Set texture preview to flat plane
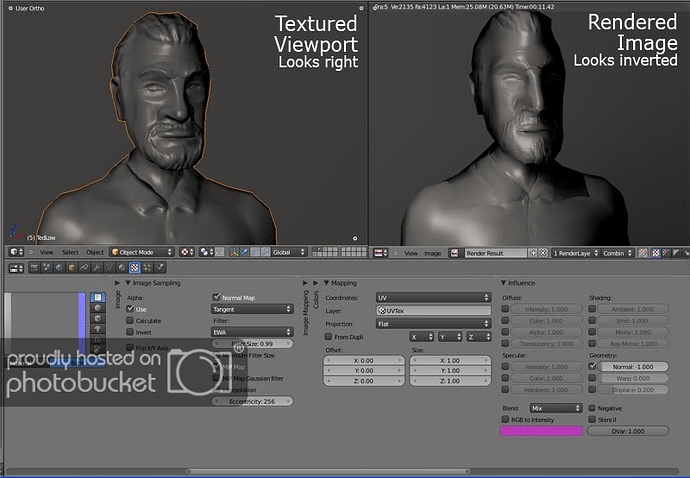690x478 pixels. click(x=98, y=298)
